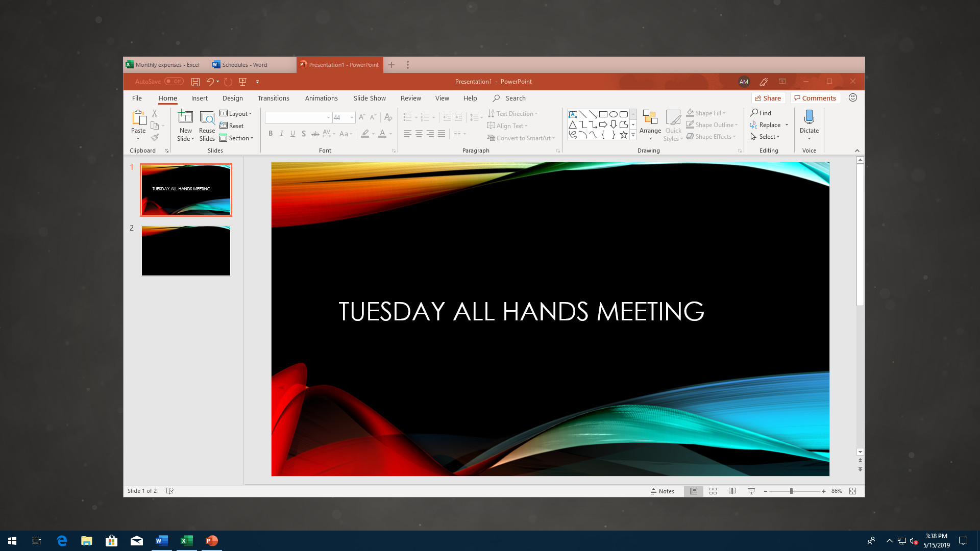The width and height of the screenshot is (980, 551).
Task: Select slide 2 thumbnail
Action: (186, 251)
